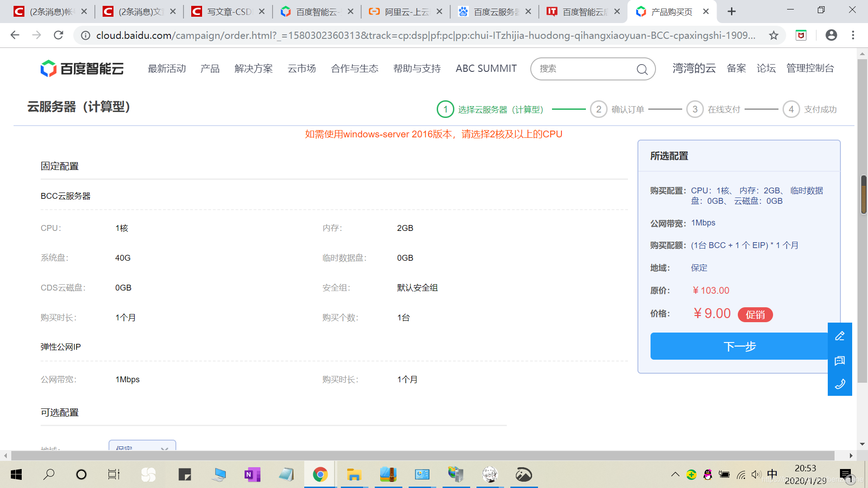
Task: Open a new browser tab
Action: pyautogui.click(x=731, y=12)
